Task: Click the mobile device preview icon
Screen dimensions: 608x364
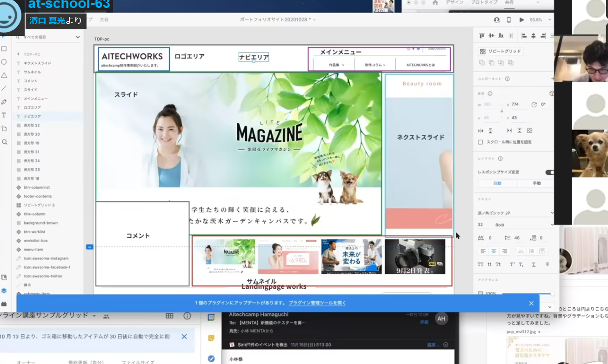Action: click(x=509, y=20)
